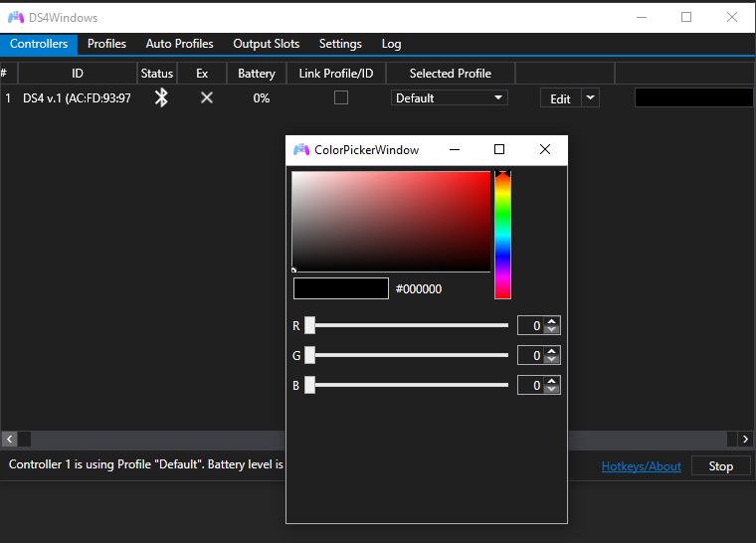756x543 pixels.
Task: Switch to the Profiles tab
Action: [x=106, y=44]
